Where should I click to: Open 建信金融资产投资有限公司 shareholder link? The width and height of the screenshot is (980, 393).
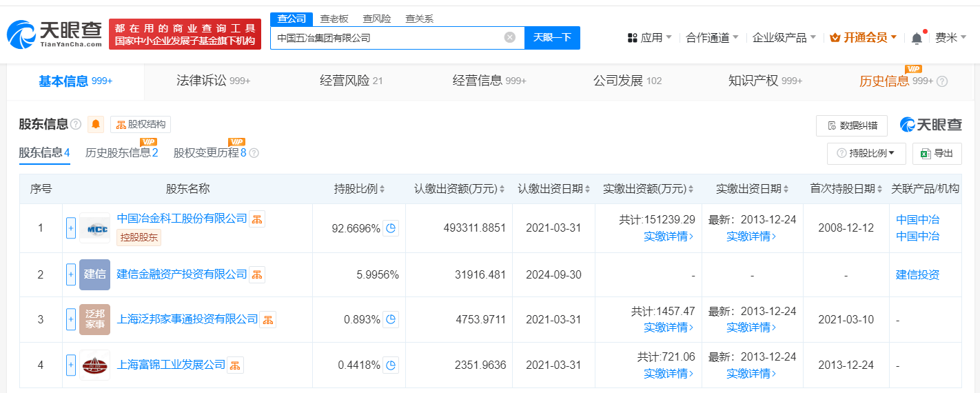pyautogui.click(x=182, y=274)
